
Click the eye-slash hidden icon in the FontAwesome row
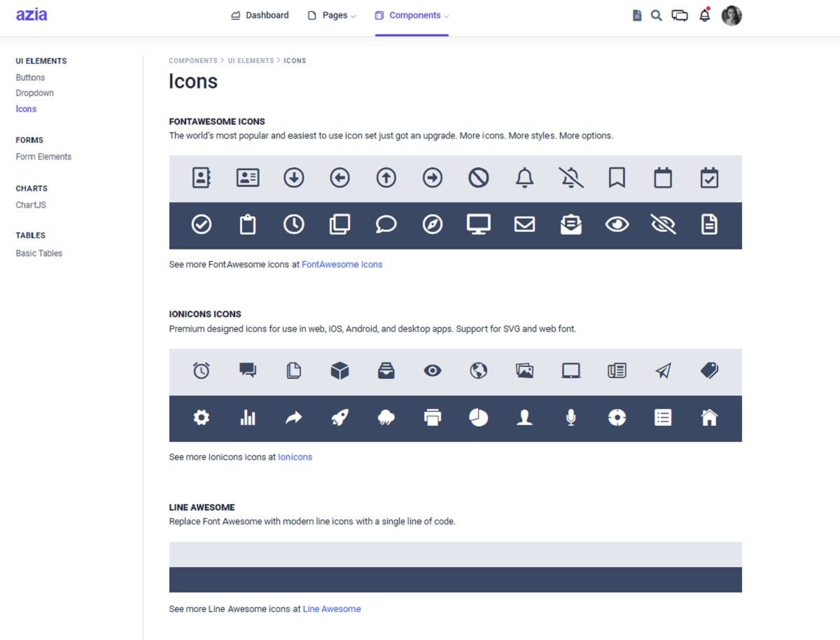click(663, 224)
